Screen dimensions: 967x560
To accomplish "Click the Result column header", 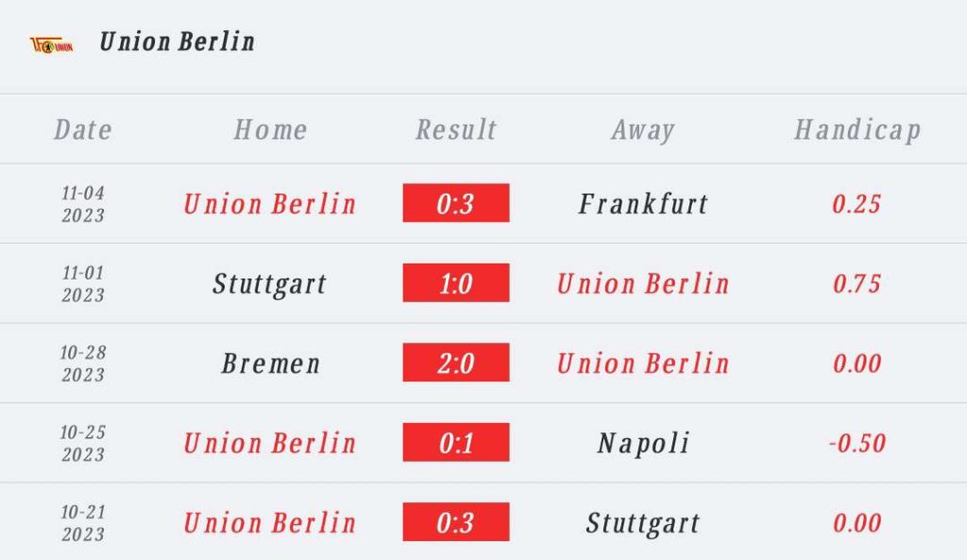I will point(456,129).
